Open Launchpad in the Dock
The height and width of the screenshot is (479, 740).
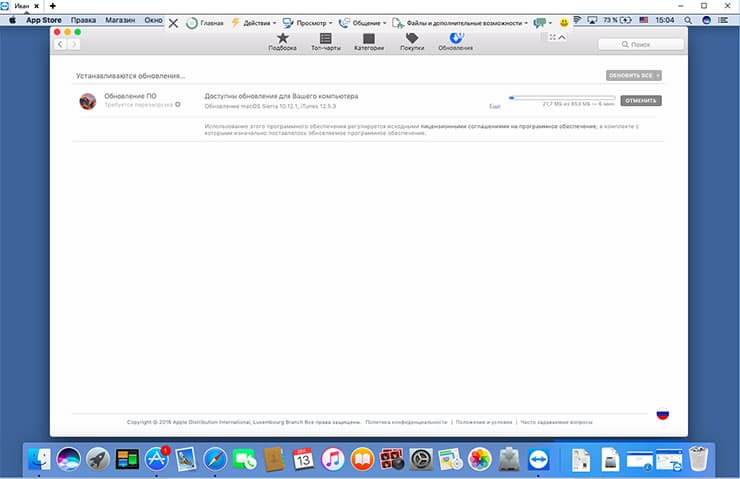pyautogui.click(x=98, y=459)
